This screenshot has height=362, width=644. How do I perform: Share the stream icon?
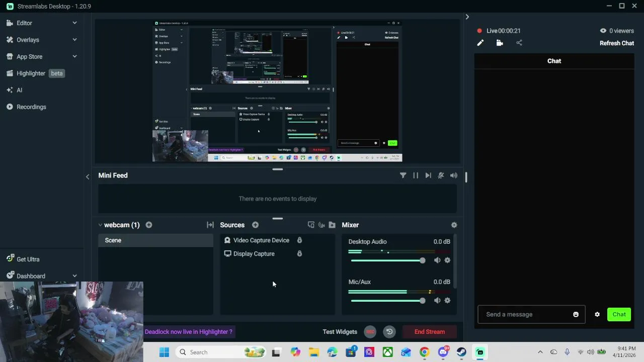point(519,43)
